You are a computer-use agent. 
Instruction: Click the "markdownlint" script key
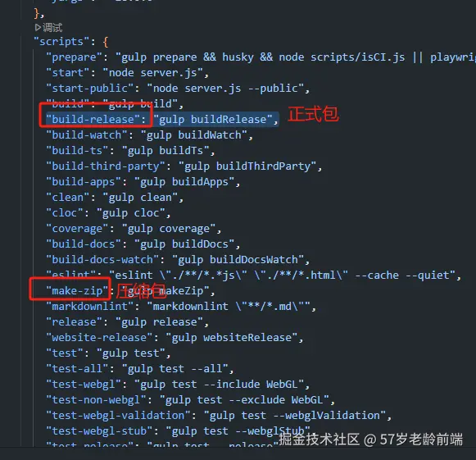[90, 307]
